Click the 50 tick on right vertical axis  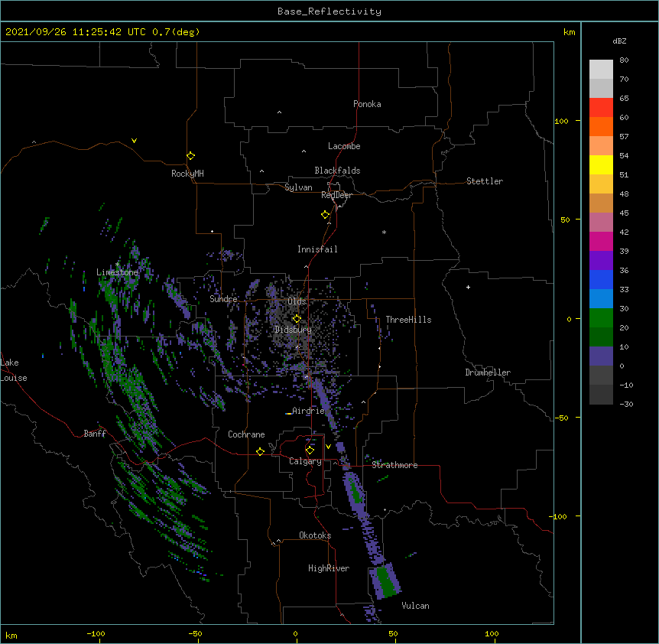565,220
